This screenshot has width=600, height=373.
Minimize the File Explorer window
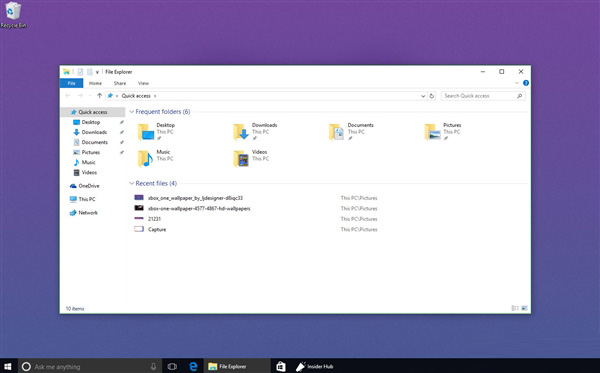tap(483, 72)
